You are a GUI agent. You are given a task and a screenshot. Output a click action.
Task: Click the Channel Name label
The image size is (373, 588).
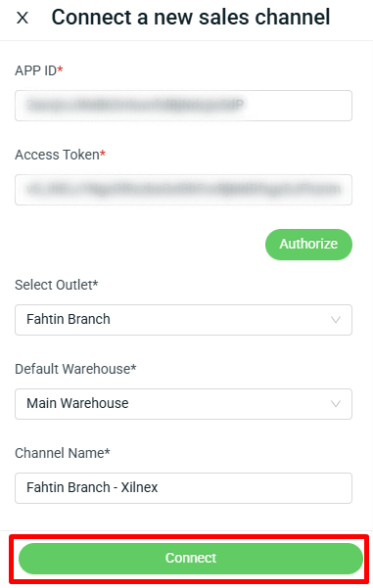(x=63, y=453)
